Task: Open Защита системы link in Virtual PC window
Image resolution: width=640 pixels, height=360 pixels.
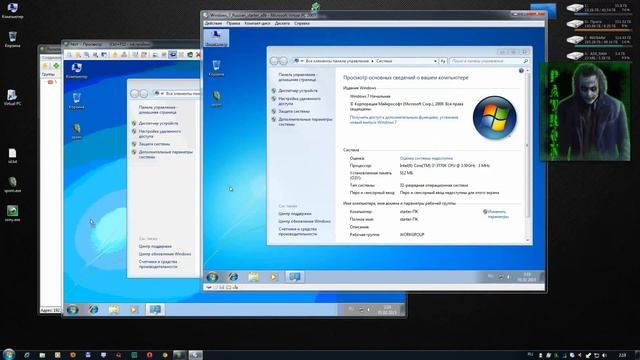Action: point(294,111)
